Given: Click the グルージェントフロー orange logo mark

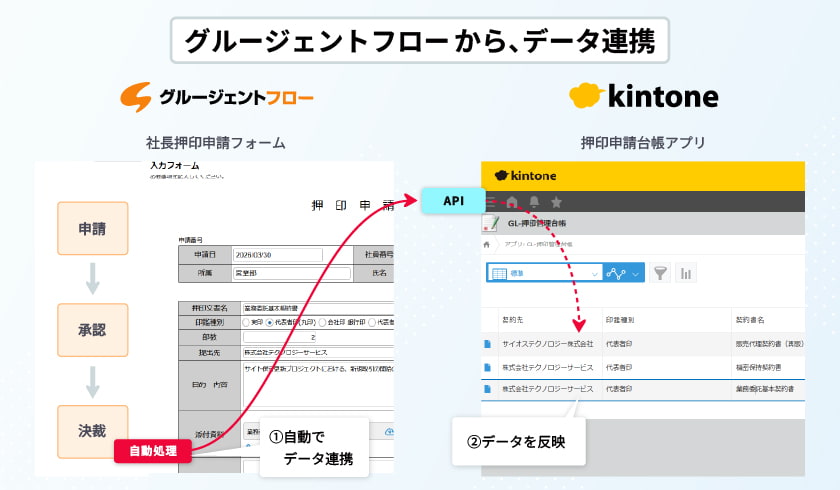Looking at the screenshot, I should (x=136, y=97).
